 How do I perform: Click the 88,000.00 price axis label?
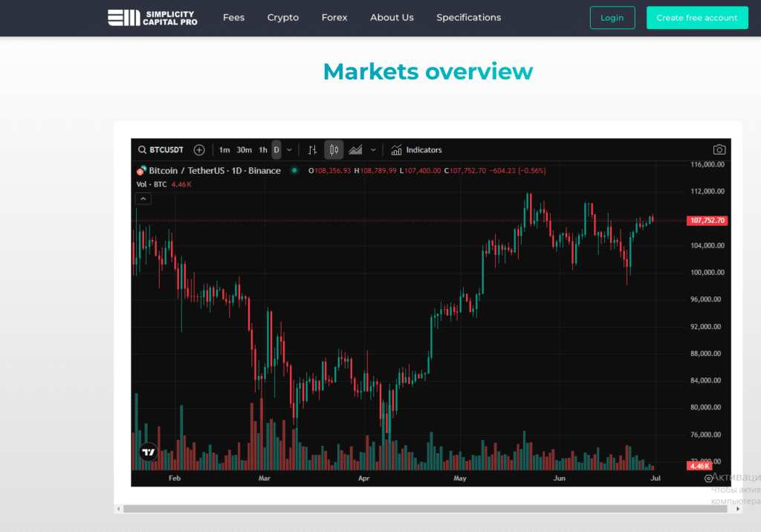tap(706, 354)
